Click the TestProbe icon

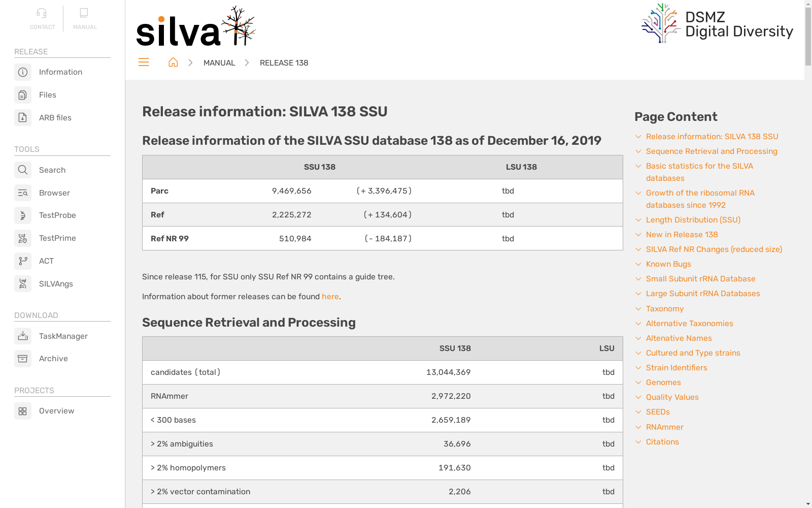23,215
